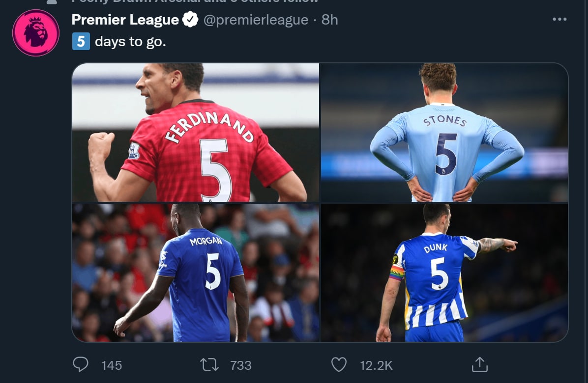Click the 8h tweet timestamp
Image resolution: width=588 pixels, height=383 pixels.
329,20
